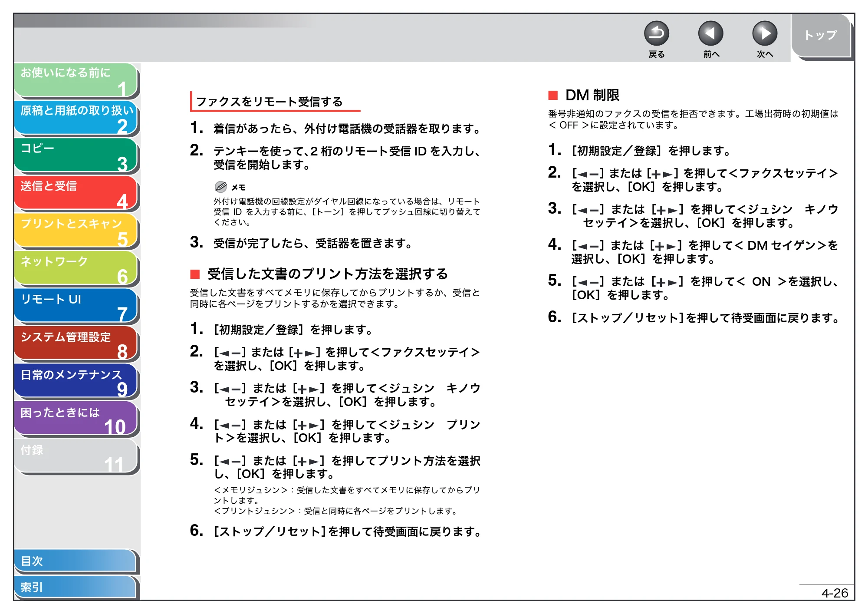The height and width of the screenshot is (614, 868).
Task: Go to previous page with 前へ icon
Action: pos(710,33)
